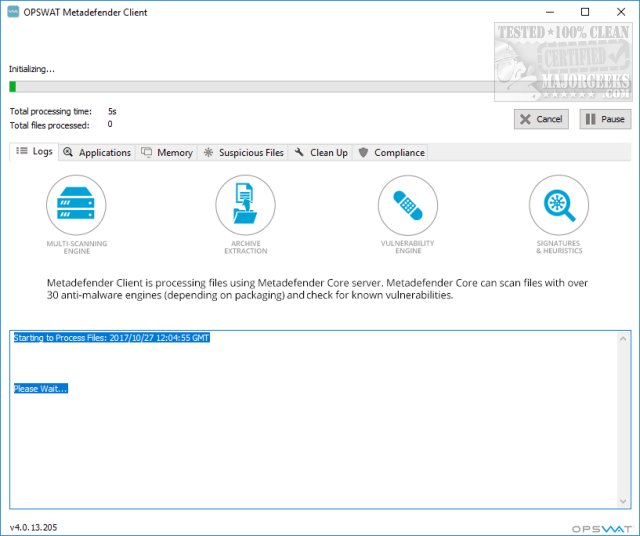This screenshot has height=536, width=640.
Task: Click the Archive Extraction icon
Action: tap(245, 205)
